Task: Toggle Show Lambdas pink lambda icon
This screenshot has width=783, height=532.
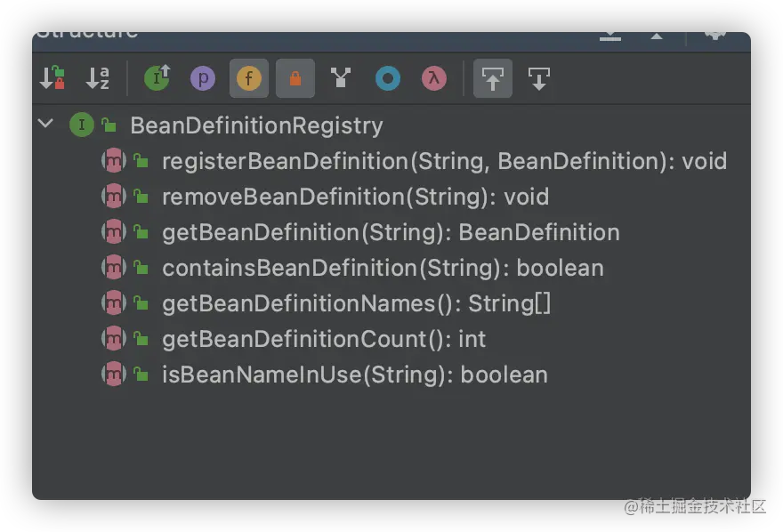Action: pyautogui.click(x=434, y=78)
